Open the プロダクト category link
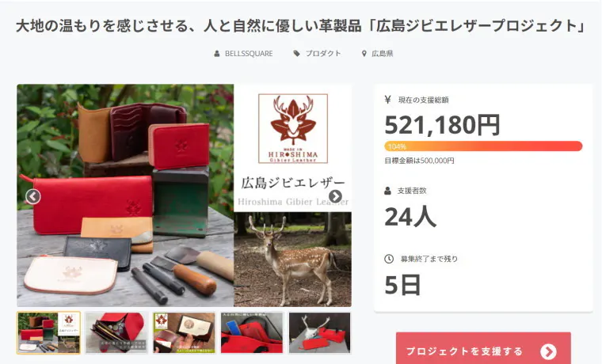This screenshot has width=602, height=364. point(323,54)
